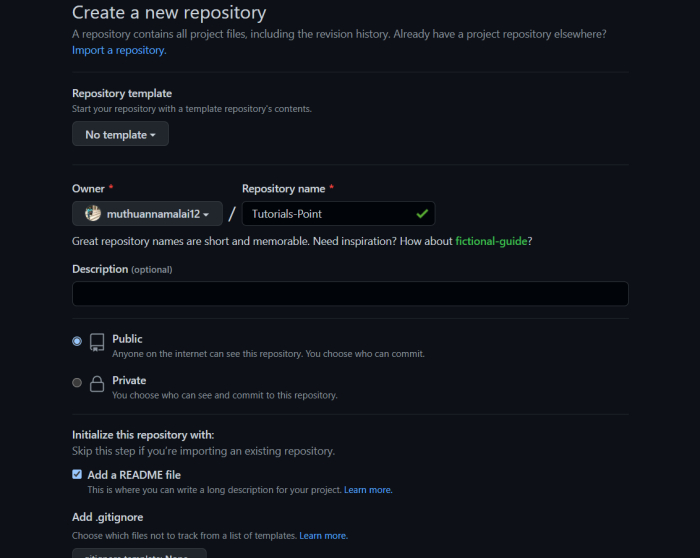Uncheck the Add a README file checkbox
The width and height of the screenshot is (700, 558).
[77, 475]
